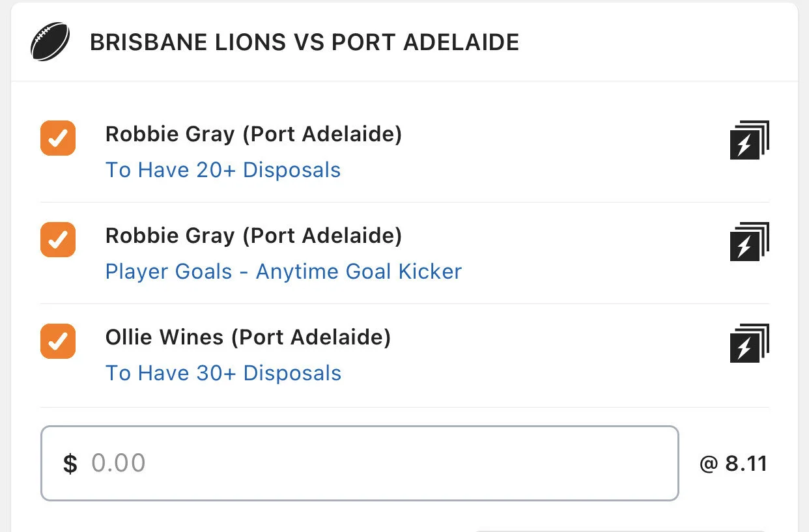Open the To Have 20+ Disposals market link
Screen dimensions: 809x532
click(223, 170)
